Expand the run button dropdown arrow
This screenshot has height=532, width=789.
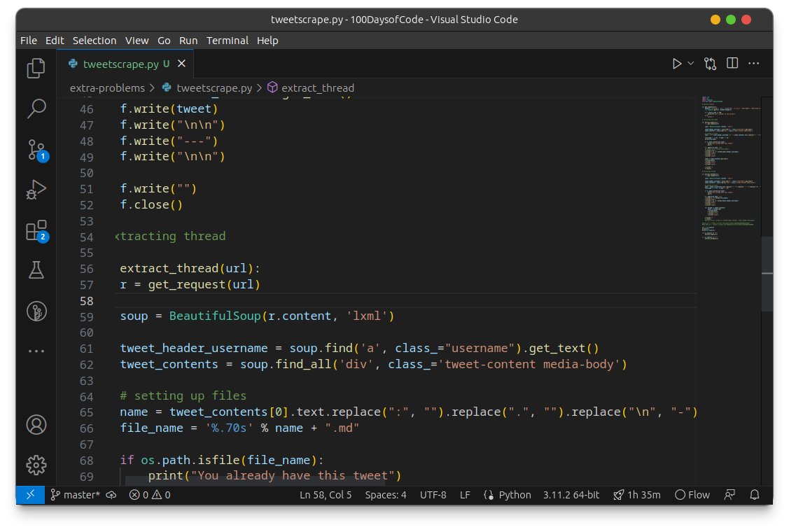(x=691, y=64)
